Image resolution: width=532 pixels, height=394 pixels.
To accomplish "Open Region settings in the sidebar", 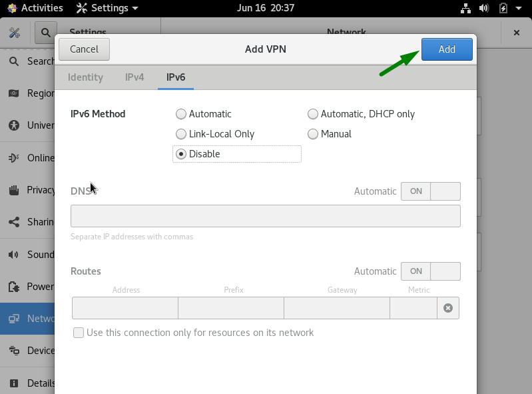I will [27, 93].
